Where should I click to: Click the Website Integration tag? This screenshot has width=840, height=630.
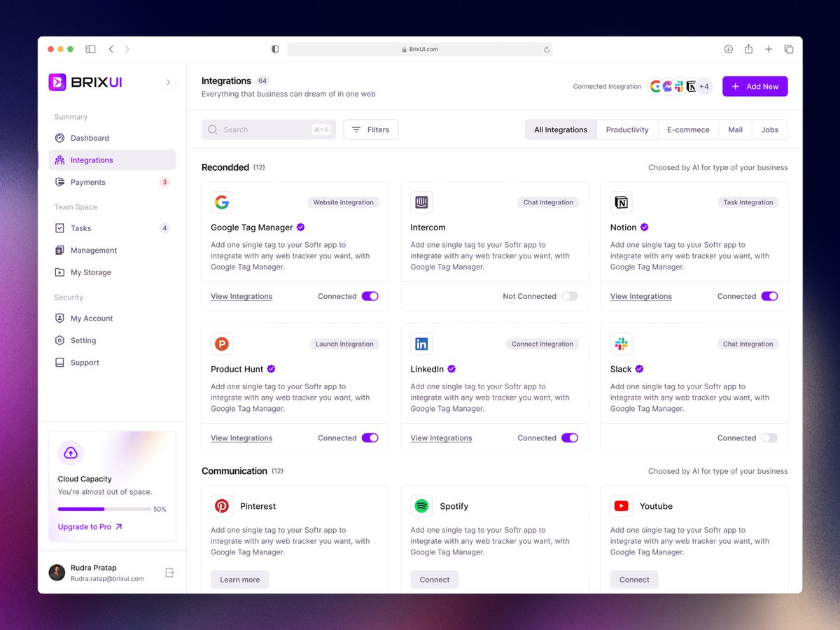343,202
